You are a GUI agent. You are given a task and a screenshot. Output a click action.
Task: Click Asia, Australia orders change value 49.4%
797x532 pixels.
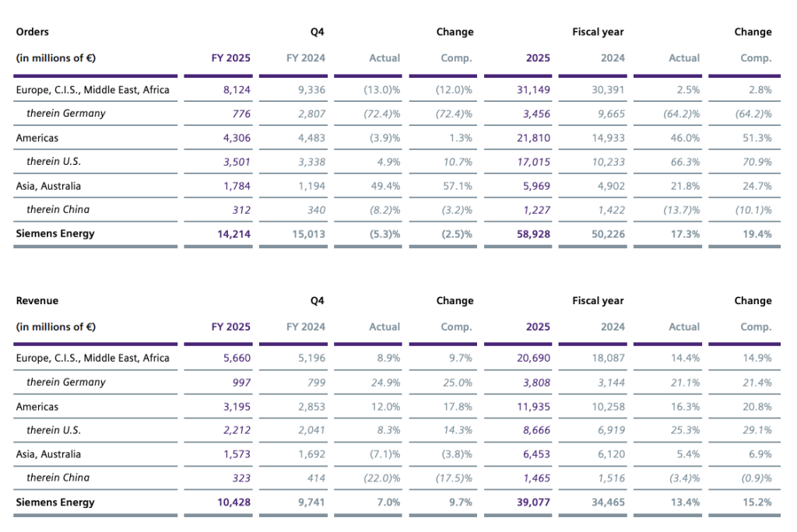pyautogui.click(x=385, y=186)
